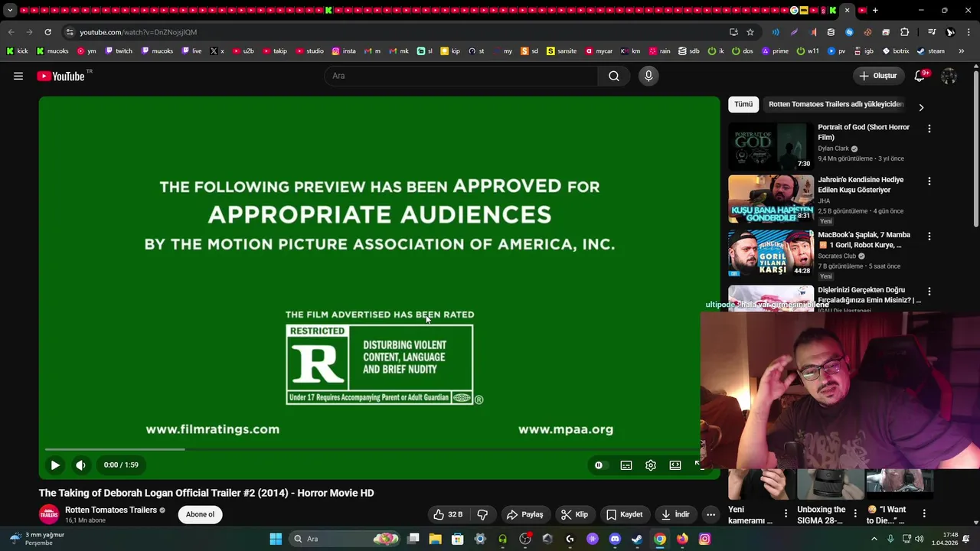Focus the YouTube Ara search field
The image size is (980, 551).
click(461, 76)
